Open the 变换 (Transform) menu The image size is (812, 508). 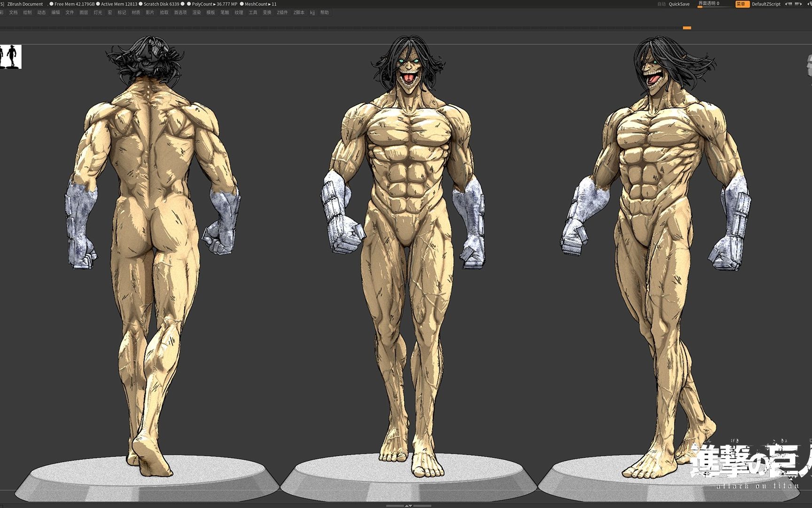[267, 13]
